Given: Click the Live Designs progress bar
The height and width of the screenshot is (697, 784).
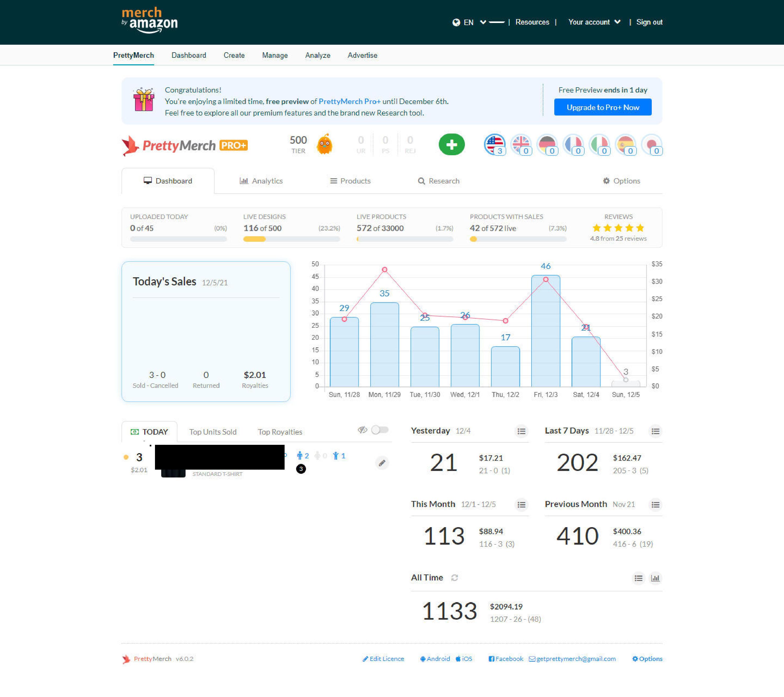Looking at the screenshot, I should (x=291, y=239).
